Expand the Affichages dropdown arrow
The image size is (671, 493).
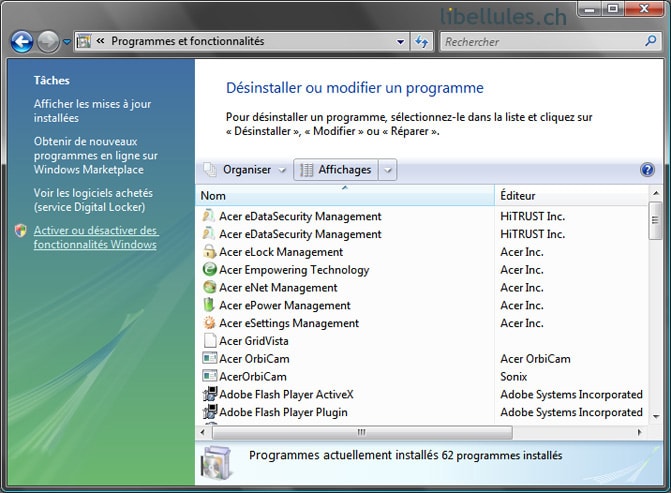coord(388,170)
